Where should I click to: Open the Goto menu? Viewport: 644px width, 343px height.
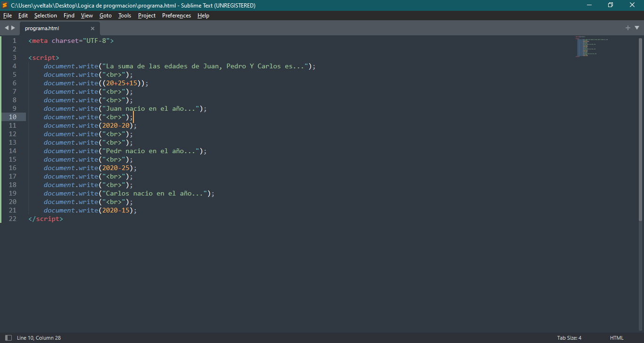(106, 16)
